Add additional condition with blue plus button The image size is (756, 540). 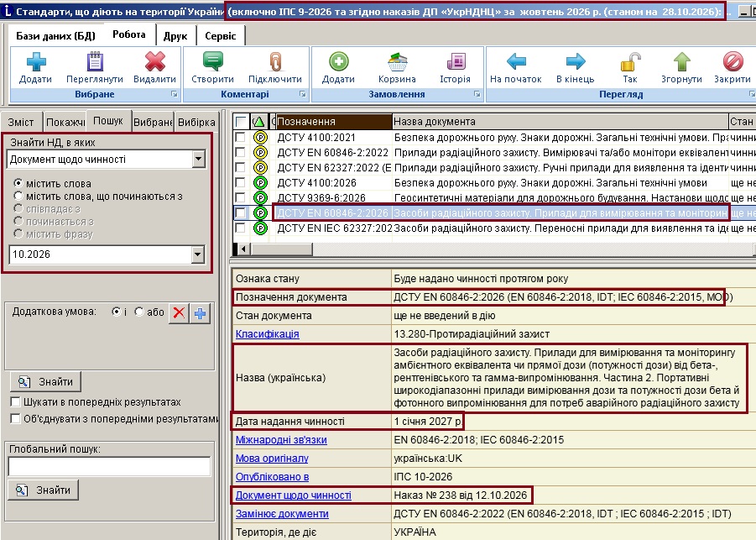200,312
